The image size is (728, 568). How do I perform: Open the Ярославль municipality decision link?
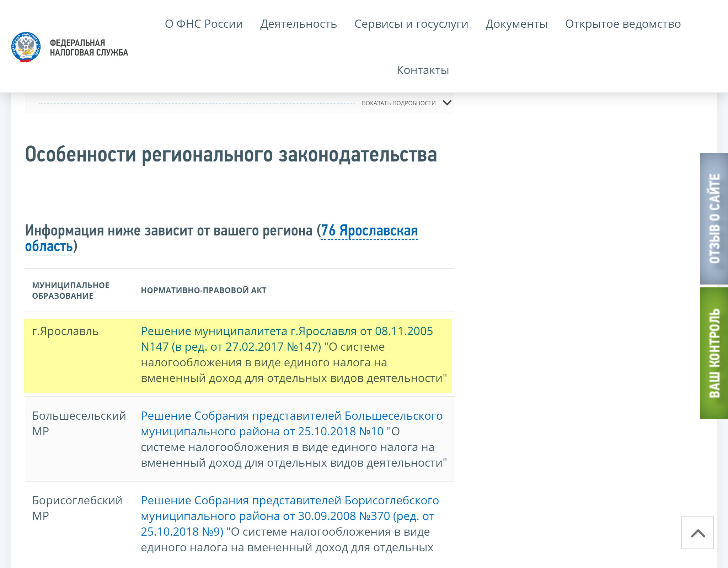(287, 339)
